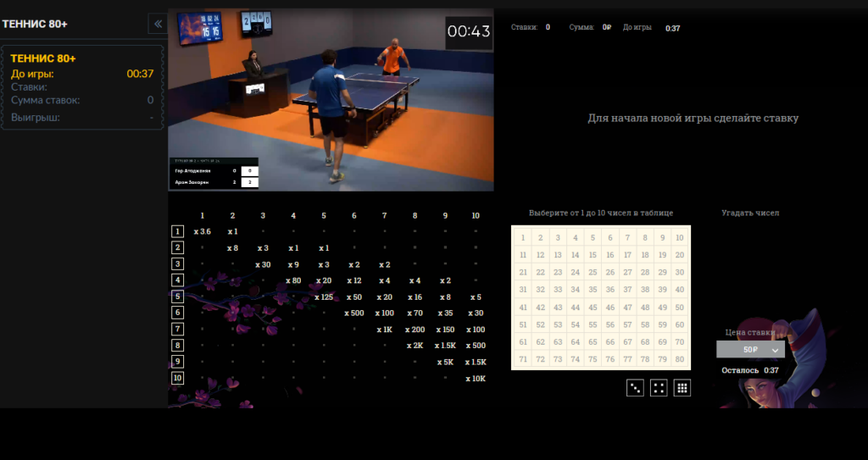Click the 'Осталось 0:37' countdown text
This screenshot has width=868, height=460.
pyautogui.click(x=750, y=370)
